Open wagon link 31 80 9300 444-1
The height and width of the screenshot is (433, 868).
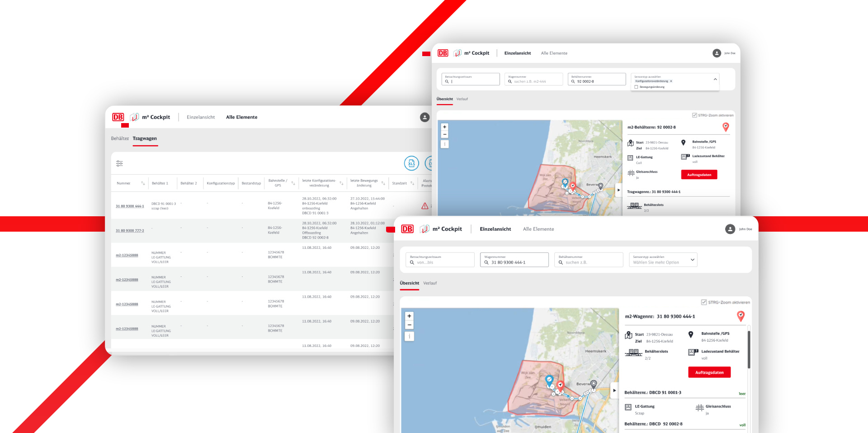[130, 206]
